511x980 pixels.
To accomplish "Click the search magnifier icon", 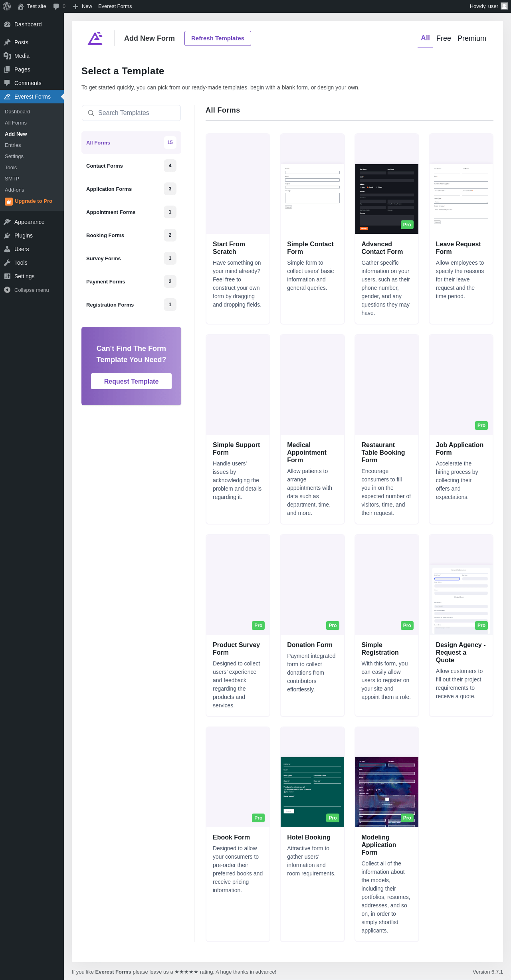I will coord(91,113).
